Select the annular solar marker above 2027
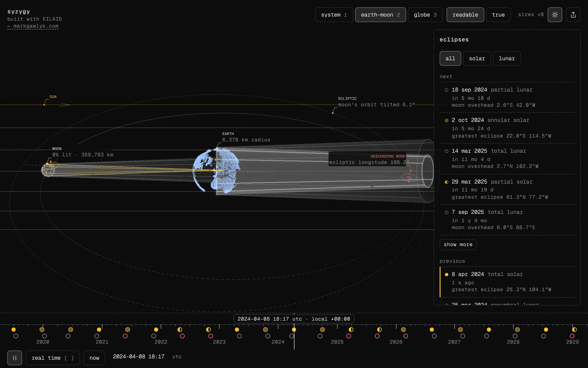The width and height of the screenshot is (588, 368). (461, 330)
